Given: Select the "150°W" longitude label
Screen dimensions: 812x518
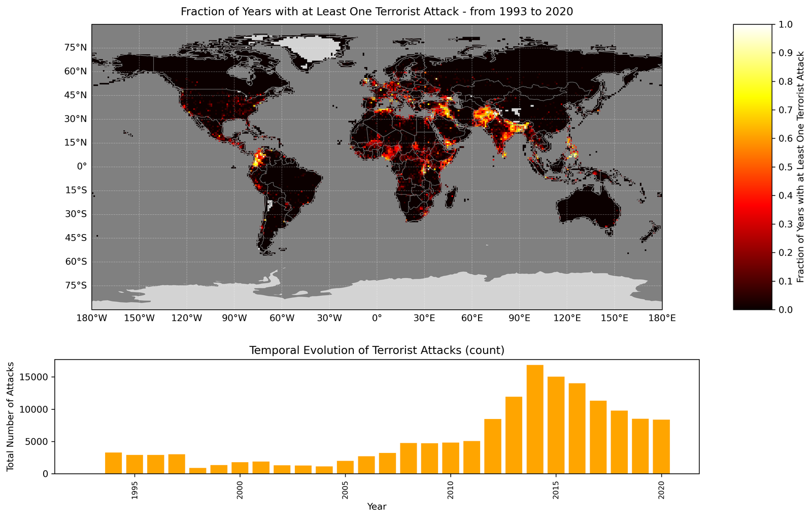Looking at the screenshot, I should pos(140,318).
